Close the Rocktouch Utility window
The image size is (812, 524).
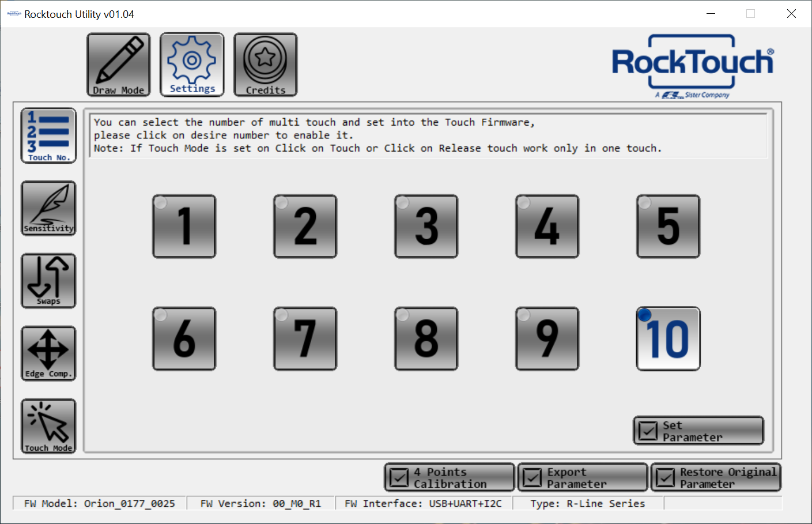pyautogui.click(x=791, y=13)
